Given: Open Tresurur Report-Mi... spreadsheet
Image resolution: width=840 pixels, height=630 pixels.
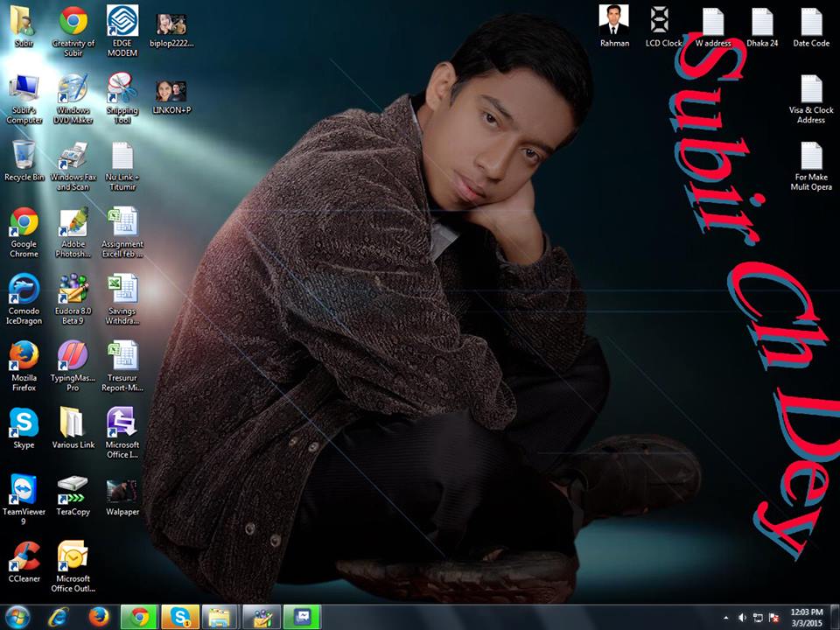Looking at the screenshot, I should 122,367.
